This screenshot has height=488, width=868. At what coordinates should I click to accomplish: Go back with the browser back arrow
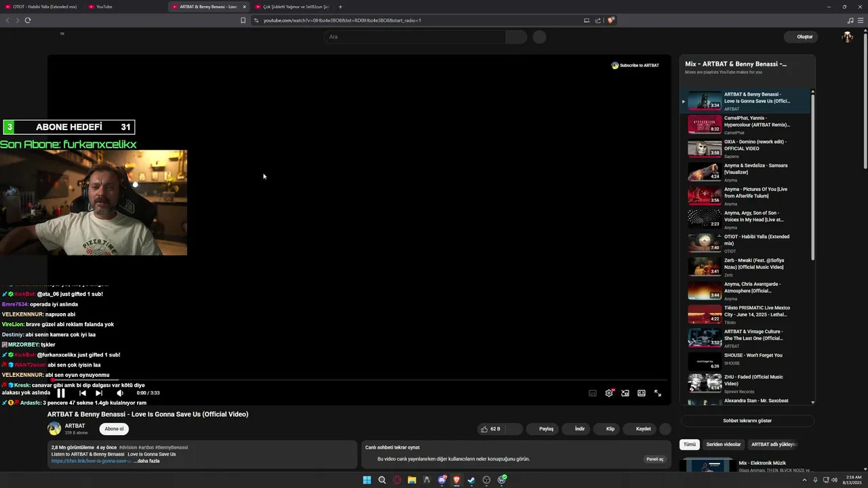(x=7, y=20)
